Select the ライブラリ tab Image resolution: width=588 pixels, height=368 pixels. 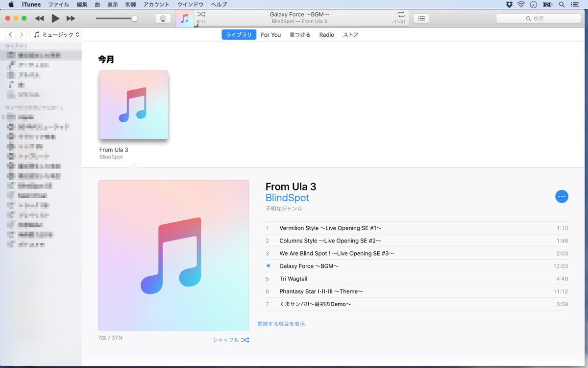pos(239,35)
